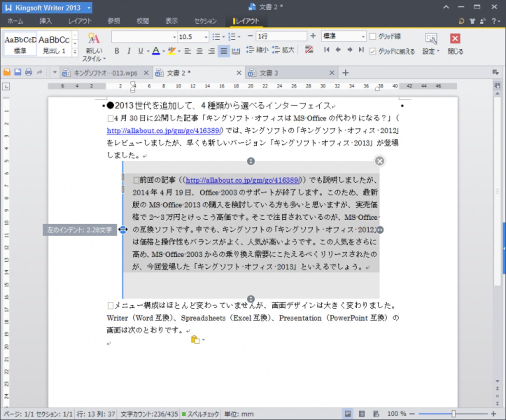The image size is (506, 420).
Task: Toggle bold formatting
Action: pos(117,51)
